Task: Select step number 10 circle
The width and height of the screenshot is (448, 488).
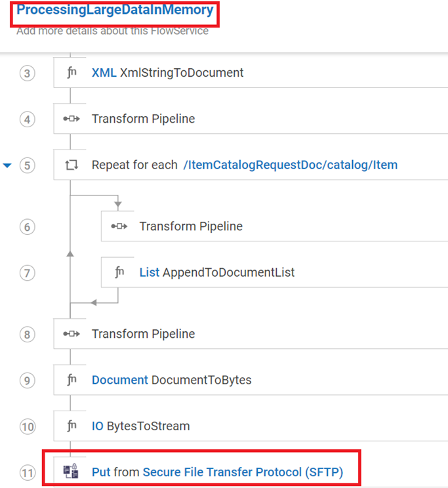Action: tap(28, 427)
